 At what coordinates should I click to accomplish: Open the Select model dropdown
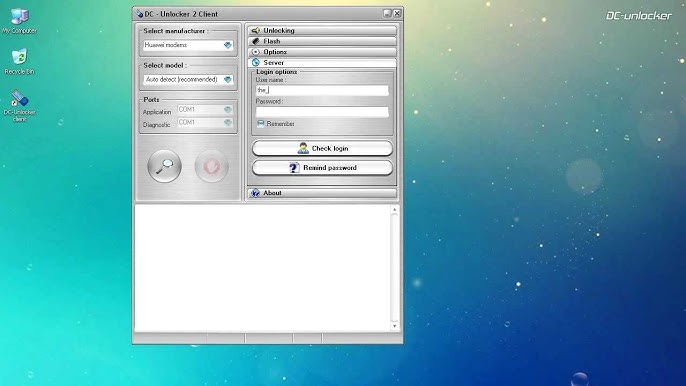(x=189, y=80)
